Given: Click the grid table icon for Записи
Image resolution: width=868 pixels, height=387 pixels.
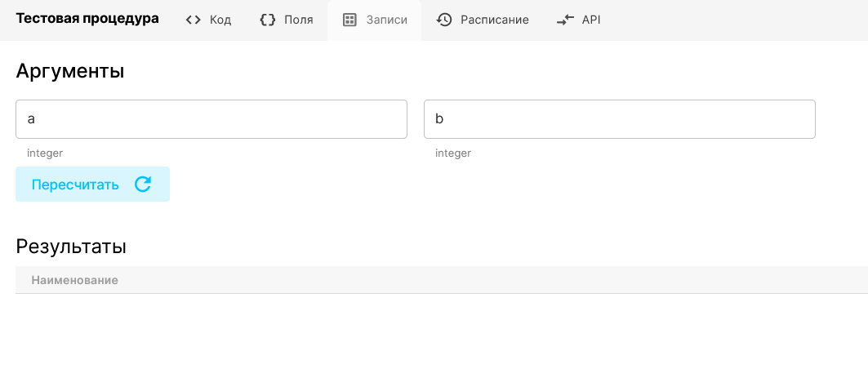Looking at the screenshot, I should click(349, 20).
